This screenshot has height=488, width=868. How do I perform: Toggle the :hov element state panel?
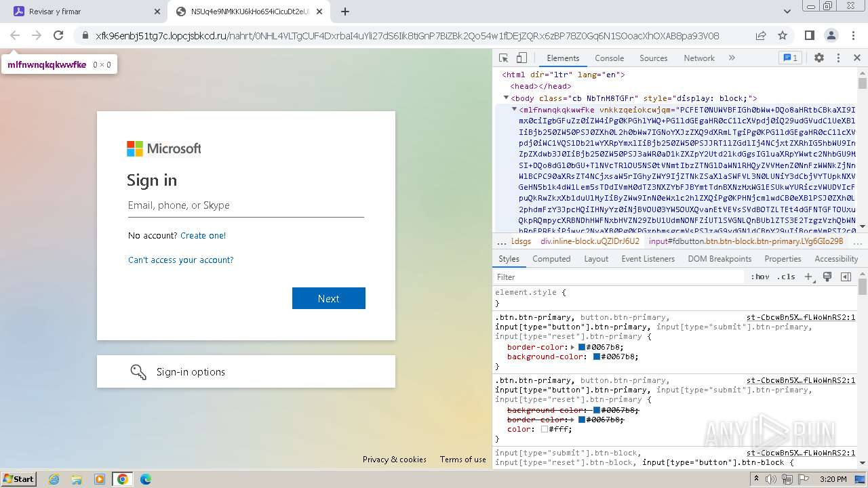click(x=760, y=277)
